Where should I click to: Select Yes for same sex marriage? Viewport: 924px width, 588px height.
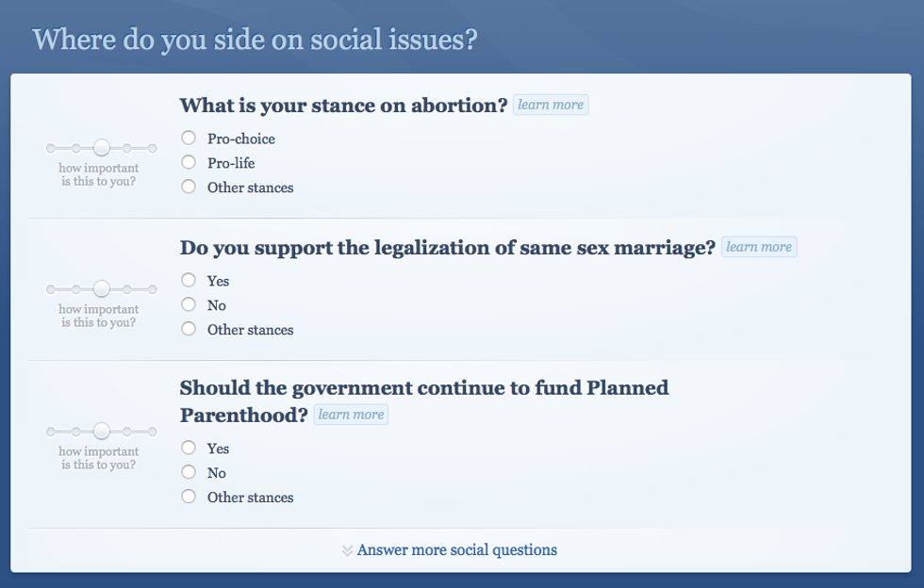tap(189, 281)
